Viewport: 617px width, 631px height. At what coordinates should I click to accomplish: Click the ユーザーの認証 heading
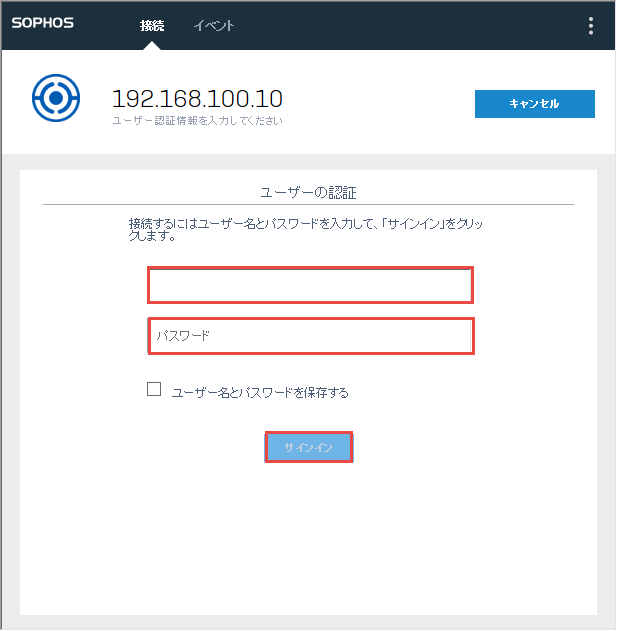tap(308, 190)
